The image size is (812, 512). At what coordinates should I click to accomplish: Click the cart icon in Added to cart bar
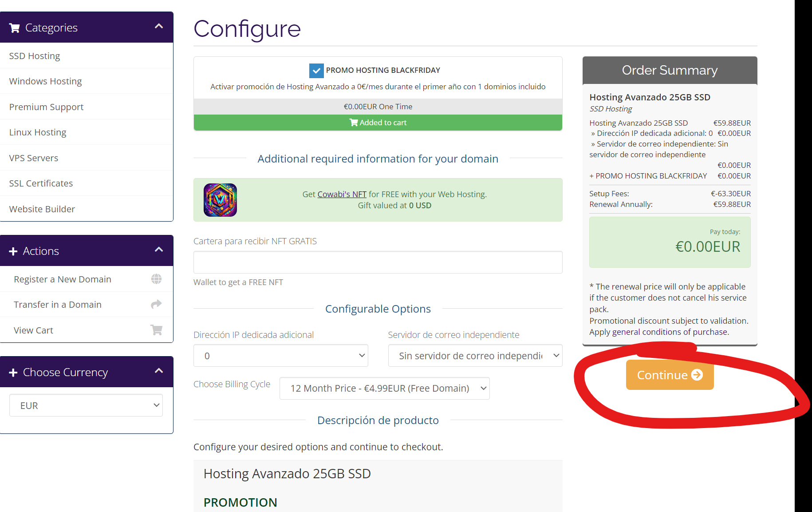[354, 123]
